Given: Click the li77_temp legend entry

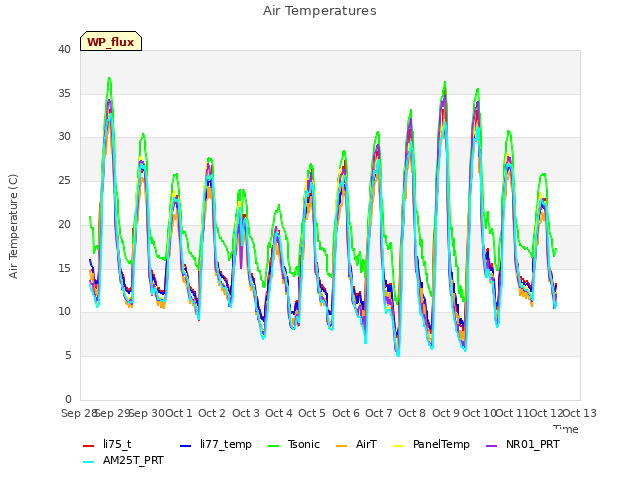Looking at the screenshot, I should click(216, 444).
